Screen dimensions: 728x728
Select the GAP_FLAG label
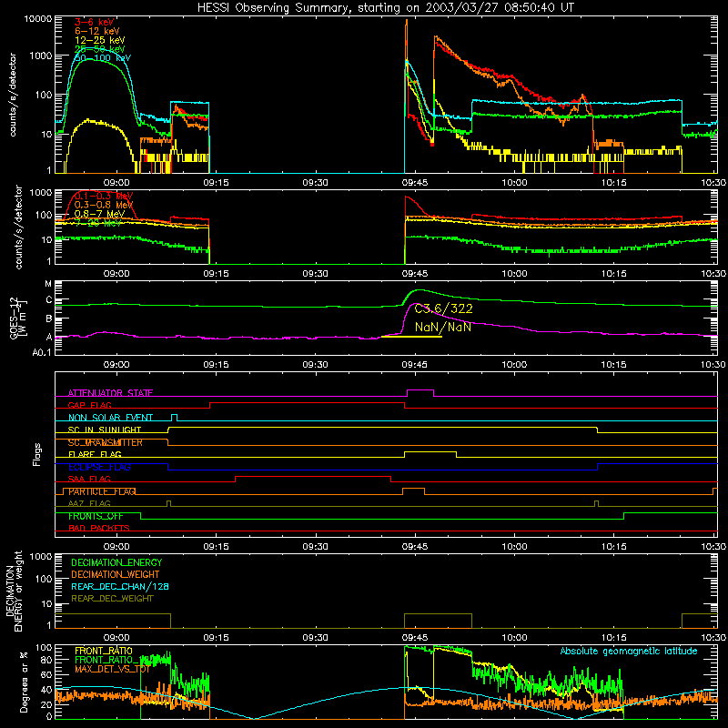coord(89,405)
